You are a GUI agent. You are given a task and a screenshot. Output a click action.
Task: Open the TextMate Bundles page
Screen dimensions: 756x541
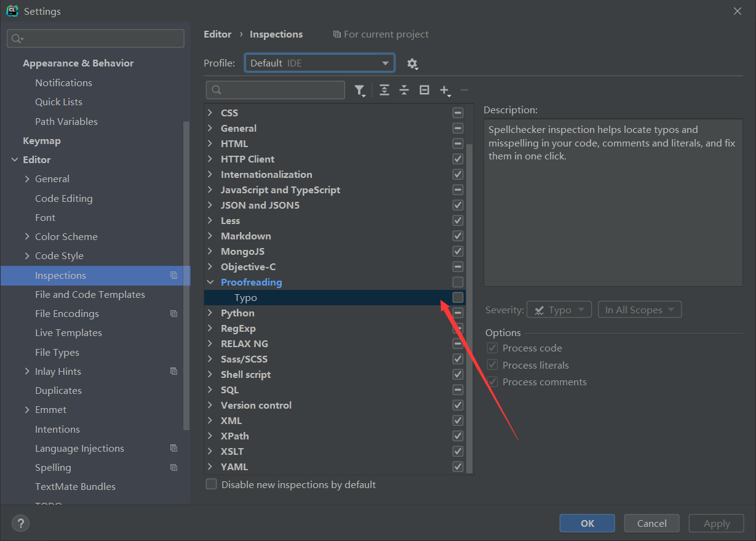75,486
